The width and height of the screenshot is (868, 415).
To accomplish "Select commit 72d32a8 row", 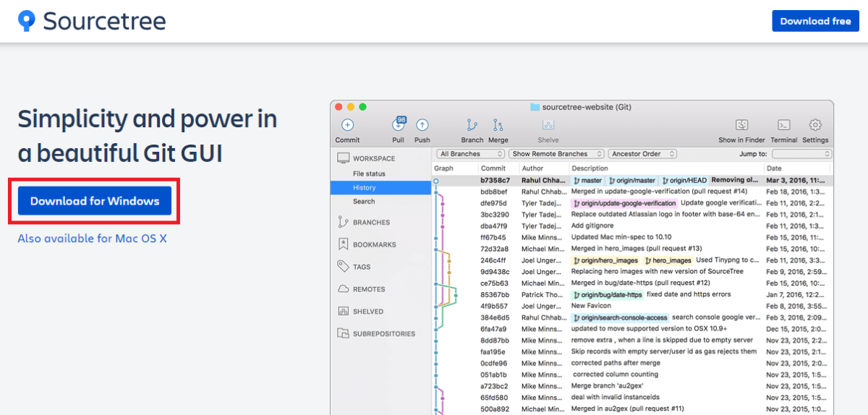I will [632, 249].
